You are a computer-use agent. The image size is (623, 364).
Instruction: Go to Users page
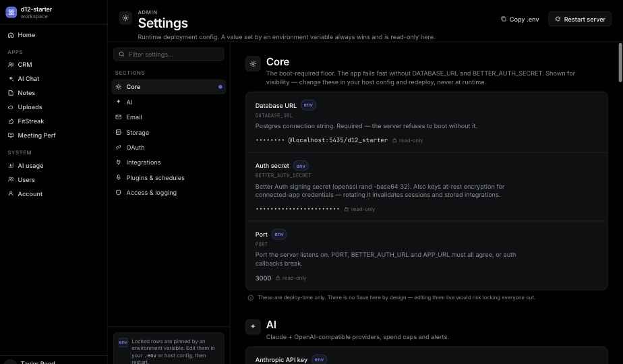tap(54, 180)
